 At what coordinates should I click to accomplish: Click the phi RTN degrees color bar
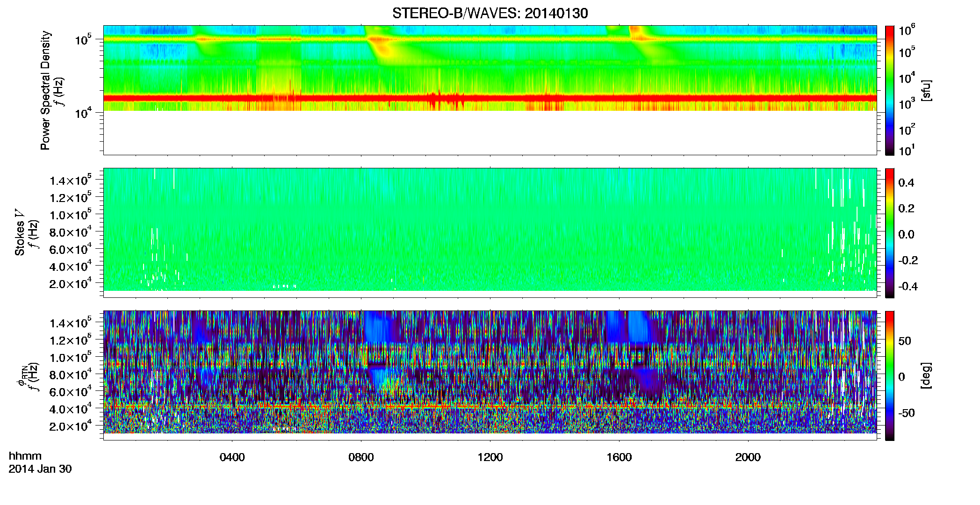(x=890, y=375)
